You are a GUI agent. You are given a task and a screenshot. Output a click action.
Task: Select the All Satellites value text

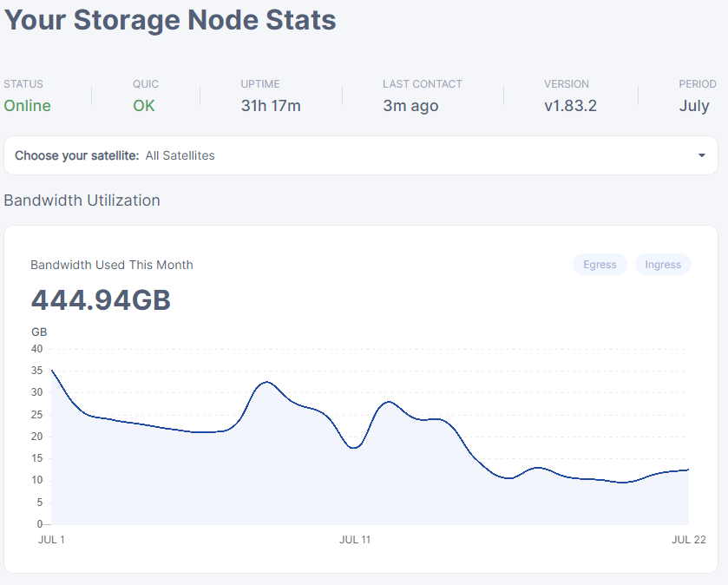click(x=180, y=155)
